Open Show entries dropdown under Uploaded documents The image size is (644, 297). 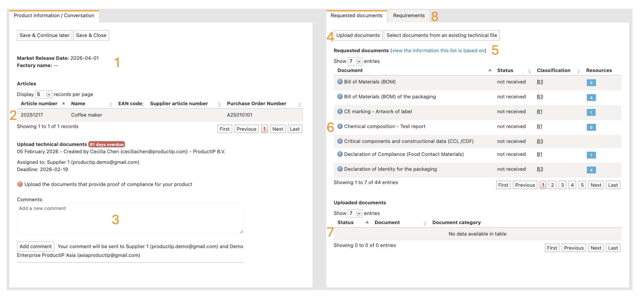coord(355,213)
